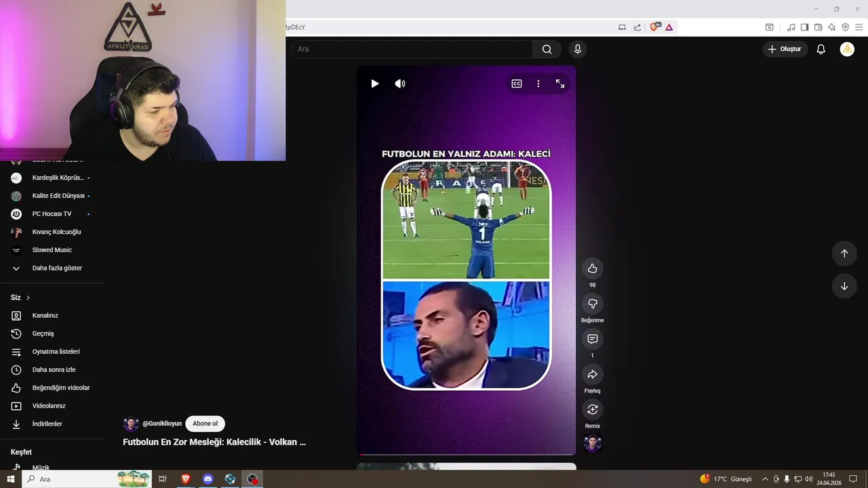
Task: Open Brave VPN shield icon
Action: 845,27
